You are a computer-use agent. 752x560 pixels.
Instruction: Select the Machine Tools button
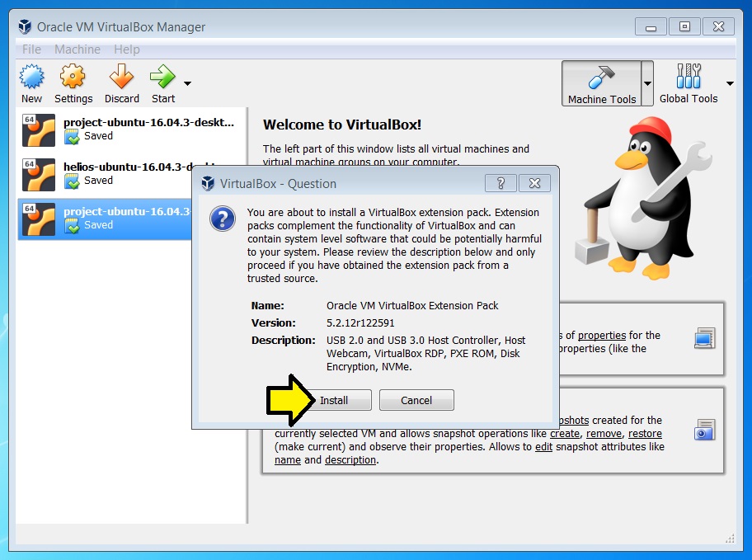pyautogui.click(x=601, y=83)
